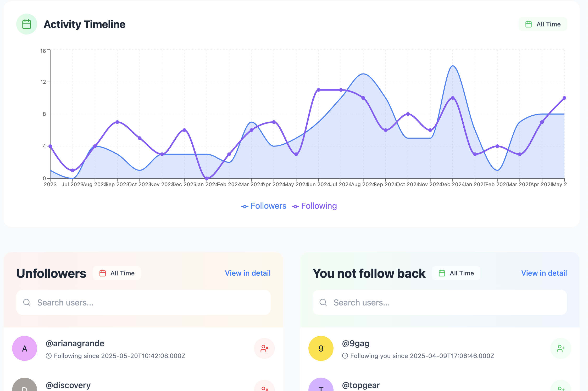Click the unfollow icon for @arianagrande
Screen dimensions: 588x391
pyautogui.click(x=264, y=348)
